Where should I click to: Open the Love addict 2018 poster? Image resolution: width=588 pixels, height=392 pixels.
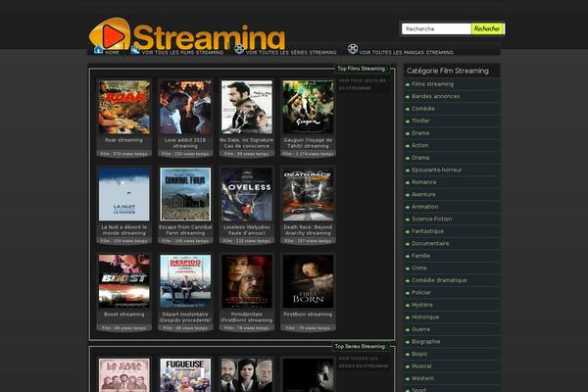pyautogui.click(x=185, y=107)
